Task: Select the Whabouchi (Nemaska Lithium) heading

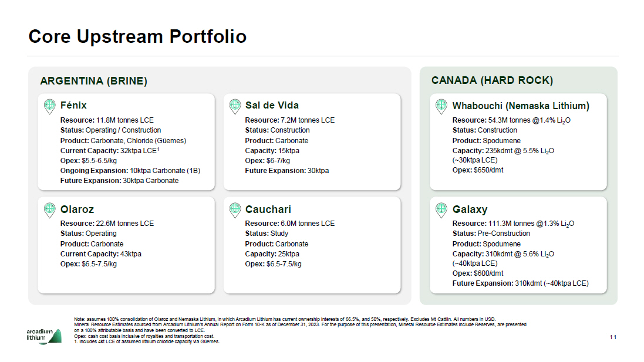Action: tap(521, 106)
